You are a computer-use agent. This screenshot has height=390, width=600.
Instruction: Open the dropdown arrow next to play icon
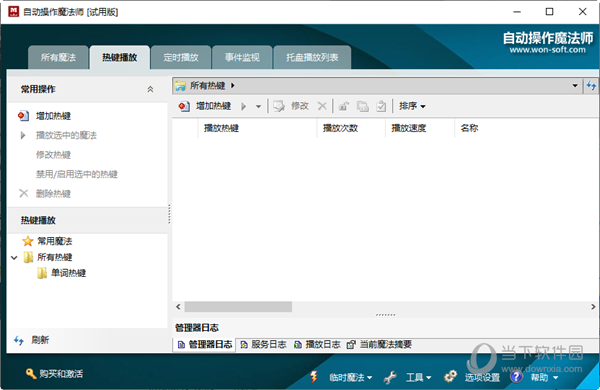tap(258, 106)
